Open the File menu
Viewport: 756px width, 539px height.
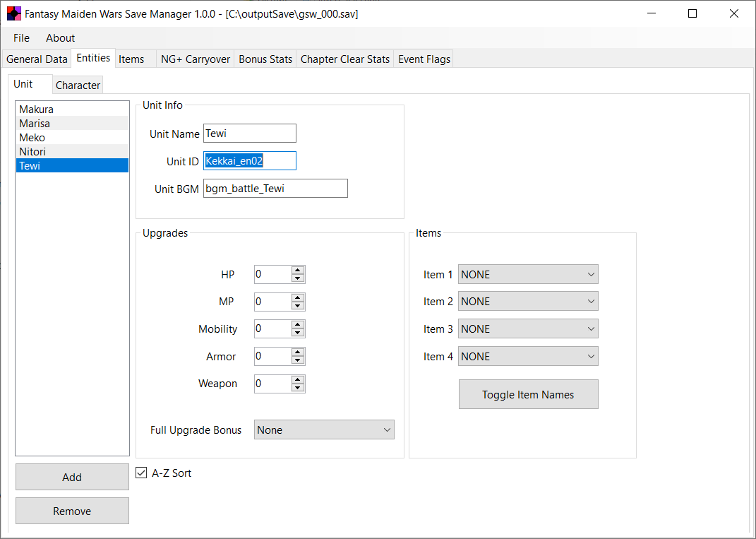click(x=21, y=37)
